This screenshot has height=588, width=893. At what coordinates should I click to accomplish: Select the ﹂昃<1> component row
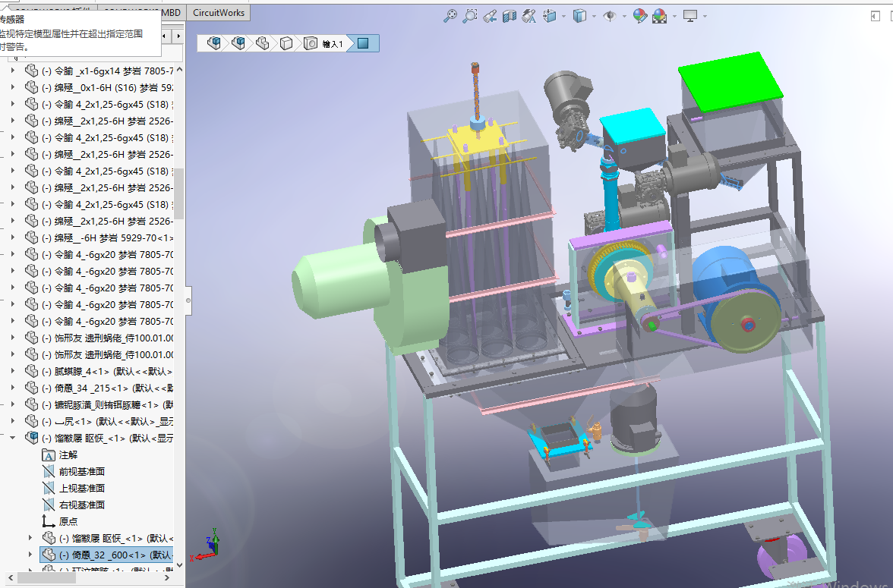(x=107, y=421)
